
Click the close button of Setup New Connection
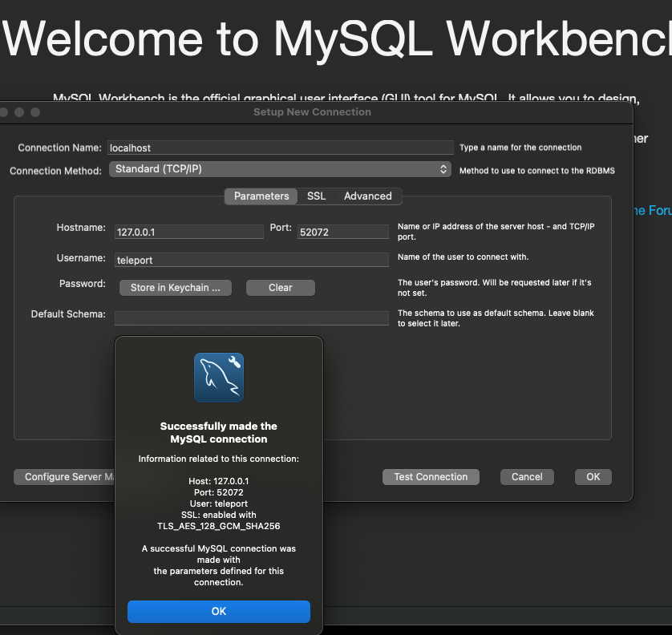[4, 112]
